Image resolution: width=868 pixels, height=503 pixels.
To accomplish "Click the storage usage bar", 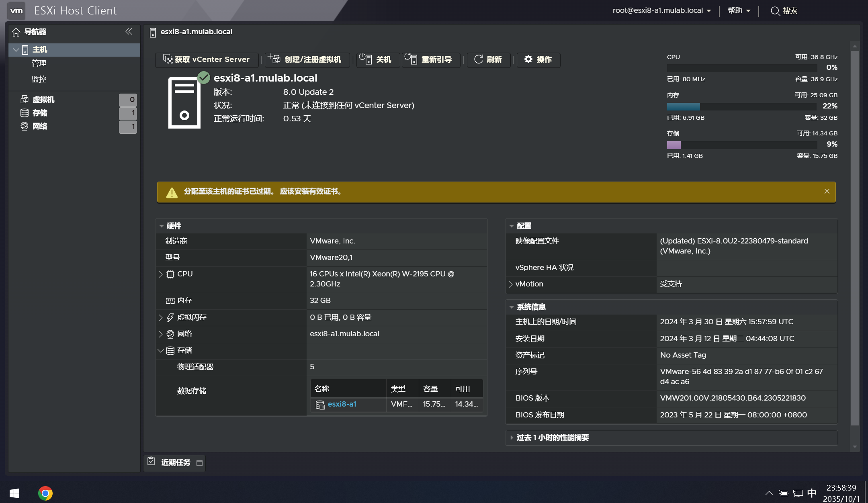I will (741, 145).
